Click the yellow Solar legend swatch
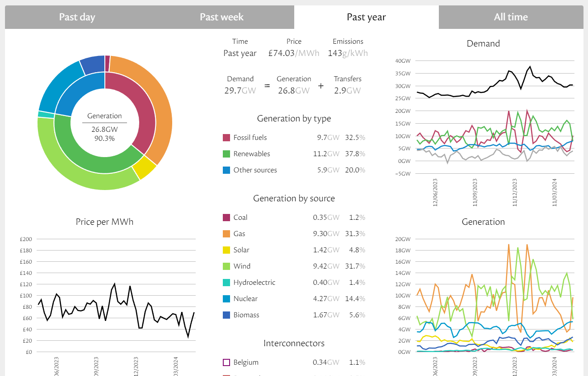 tap(227, 250)
